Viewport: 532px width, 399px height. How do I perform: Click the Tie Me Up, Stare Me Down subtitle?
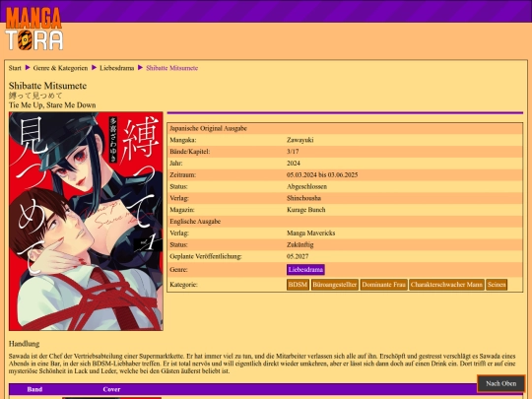coord(52,105)
